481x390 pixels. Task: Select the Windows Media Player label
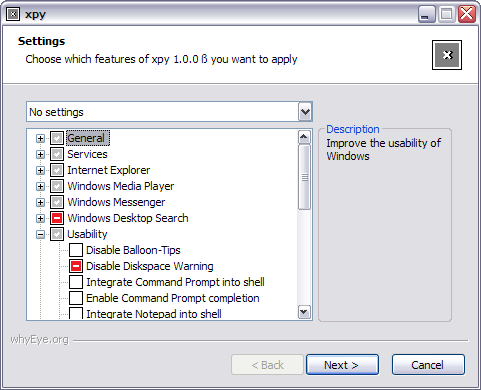pyautogui.click(x=121, y=186)
